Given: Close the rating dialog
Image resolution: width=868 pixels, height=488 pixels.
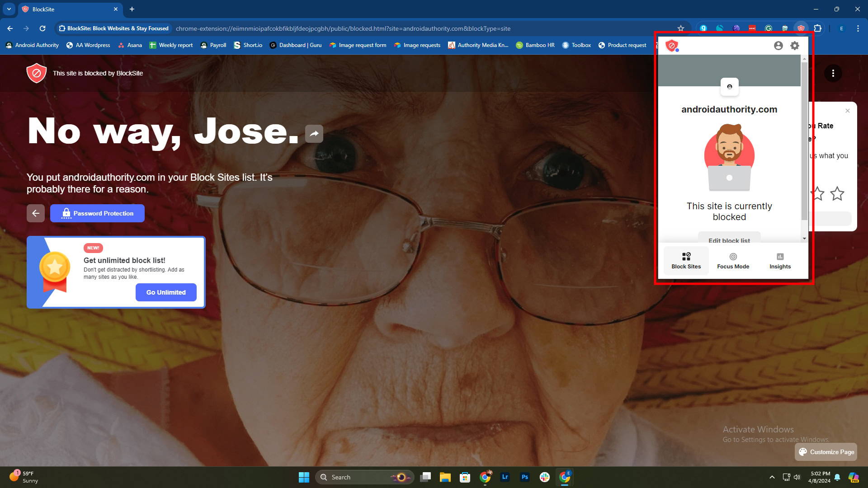Looking at the screenshot, I should 848,111.
